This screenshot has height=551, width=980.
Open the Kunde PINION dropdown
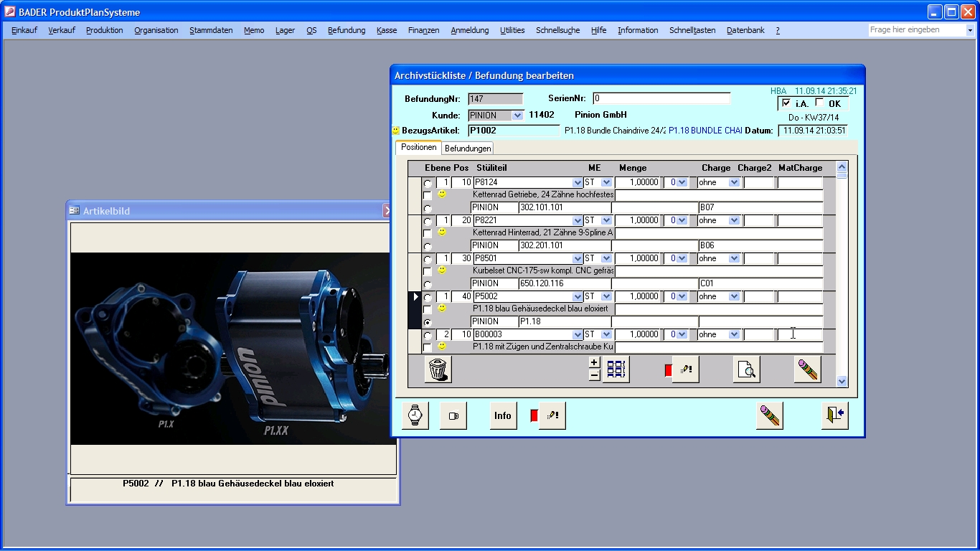point(518,116)
